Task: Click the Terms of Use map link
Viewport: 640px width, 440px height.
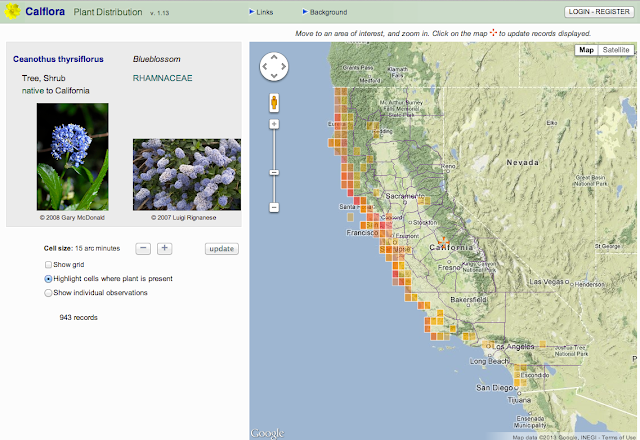Action: coord(618,437)
